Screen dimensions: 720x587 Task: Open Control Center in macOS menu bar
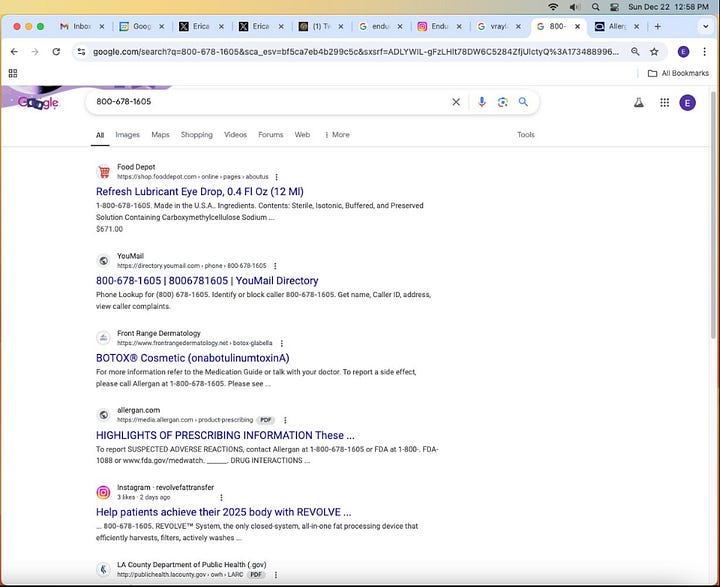614,7
